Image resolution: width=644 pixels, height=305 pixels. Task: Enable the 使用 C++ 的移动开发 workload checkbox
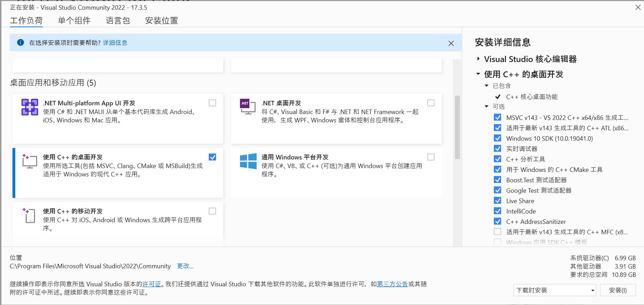(212, 211)
